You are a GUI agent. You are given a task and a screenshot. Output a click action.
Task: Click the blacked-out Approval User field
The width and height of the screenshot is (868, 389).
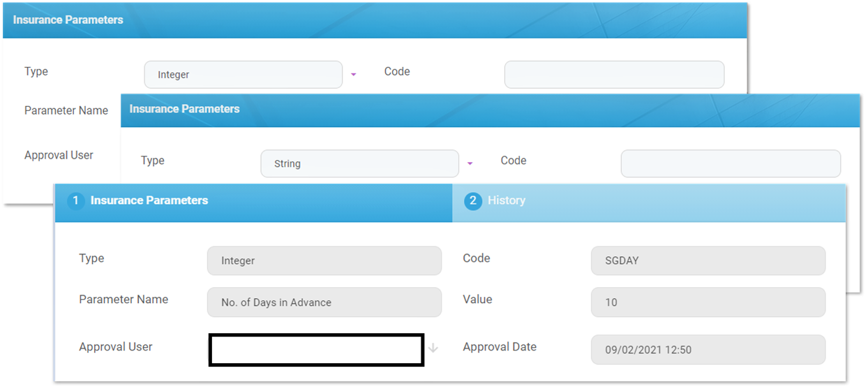(x=316, y=350)
